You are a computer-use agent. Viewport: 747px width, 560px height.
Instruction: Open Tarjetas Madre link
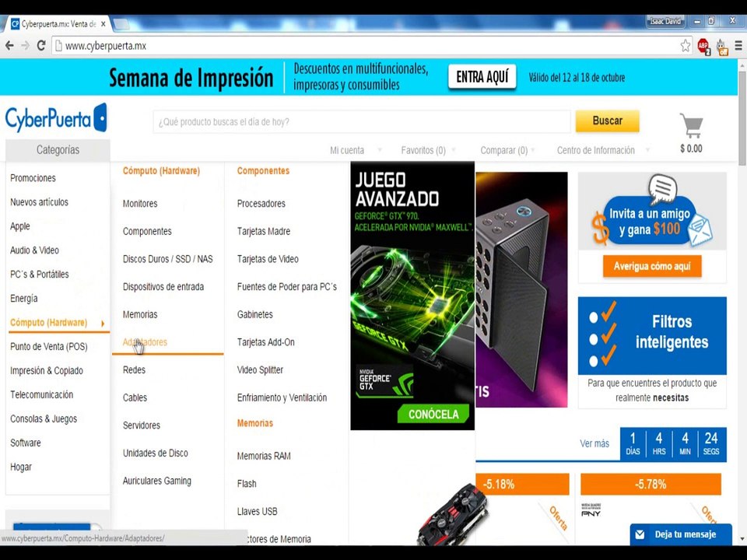click(x=264, y=232)
